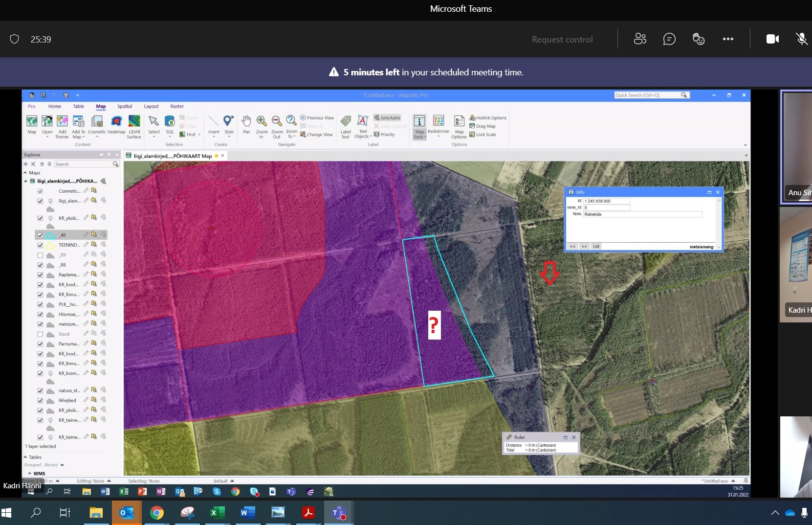Image resolution: width=812 pixels, height=525 pixels.
Task: Enable the Sood layer checkbox
Action: 40,334
